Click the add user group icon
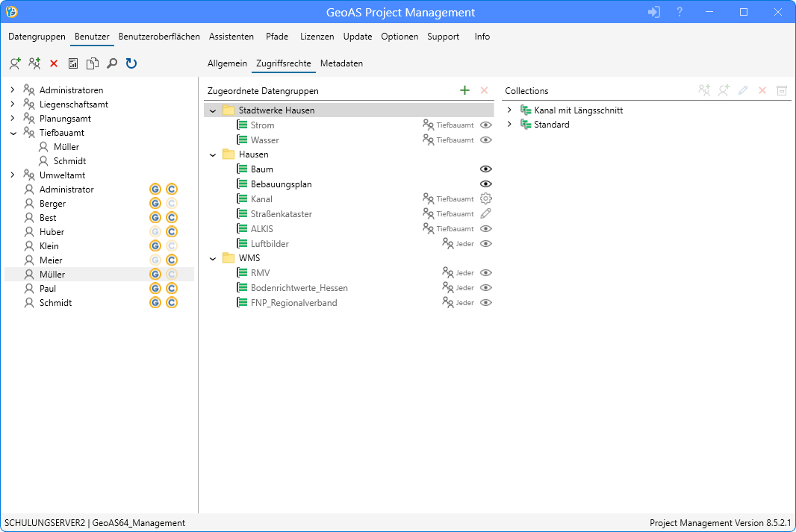796x532 pixels. pyautogui.click(x=34, y=64)
